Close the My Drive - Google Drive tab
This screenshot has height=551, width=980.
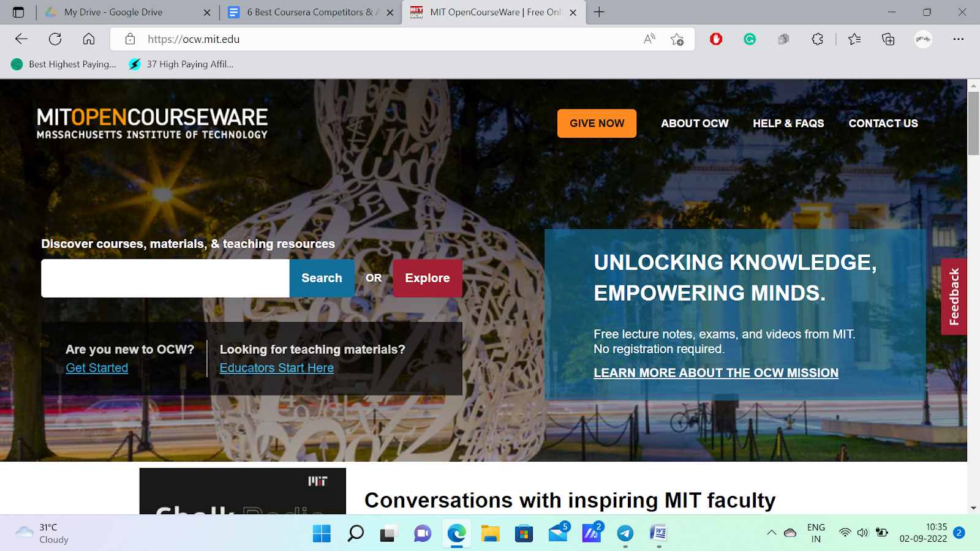[x=207, y=12]
